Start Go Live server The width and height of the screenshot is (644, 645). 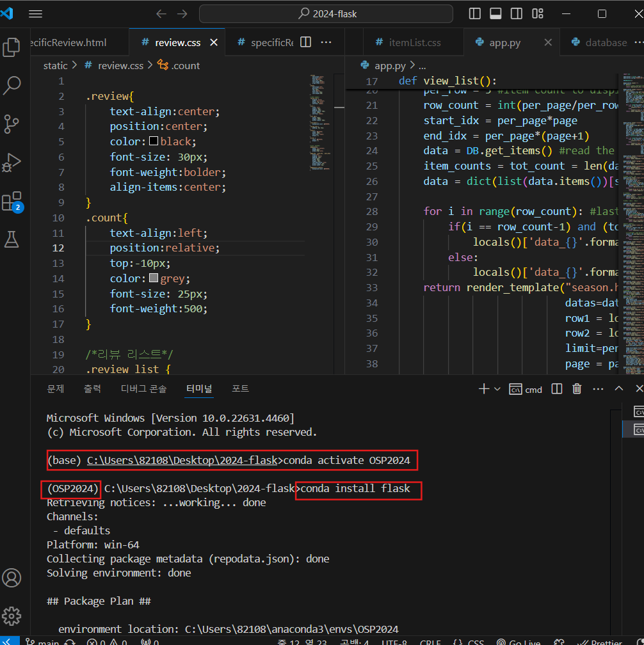pyautogui.click(x=519, y=642)
